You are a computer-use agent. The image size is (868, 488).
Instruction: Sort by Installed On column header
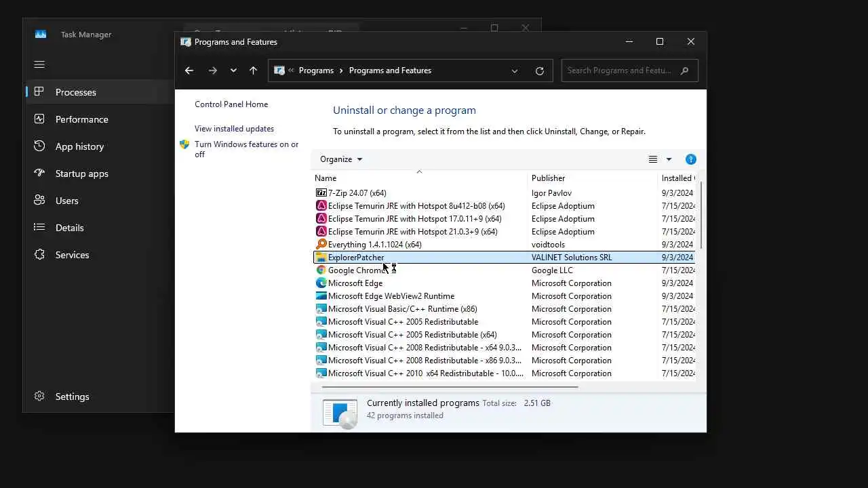[x=677, y=178]
